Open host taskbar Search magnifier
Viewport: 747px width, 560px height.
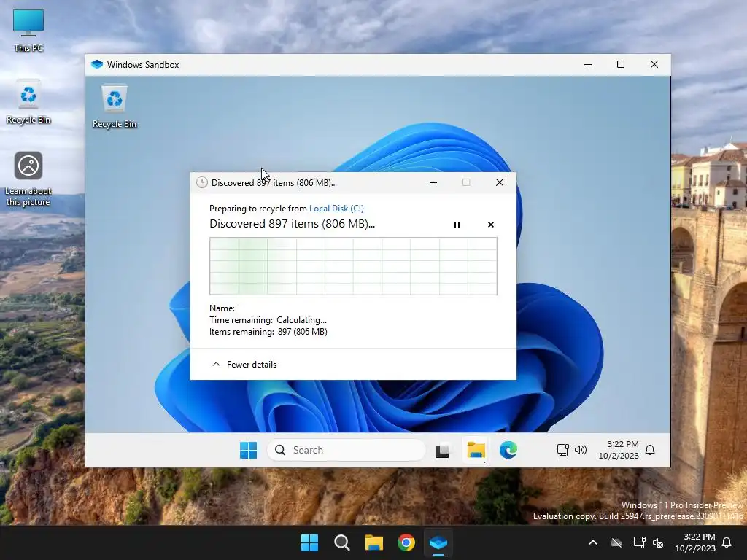click(342, 542)
